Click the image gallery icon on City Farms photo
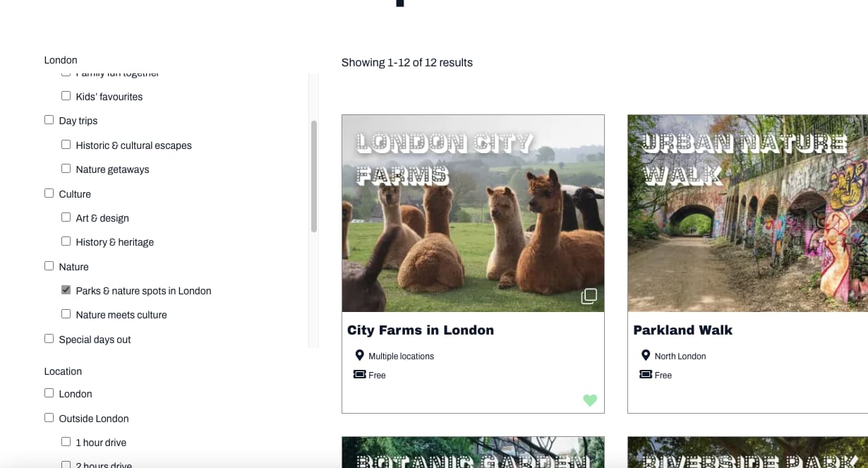This screenshot has height=468, width=868. [589, 296]
